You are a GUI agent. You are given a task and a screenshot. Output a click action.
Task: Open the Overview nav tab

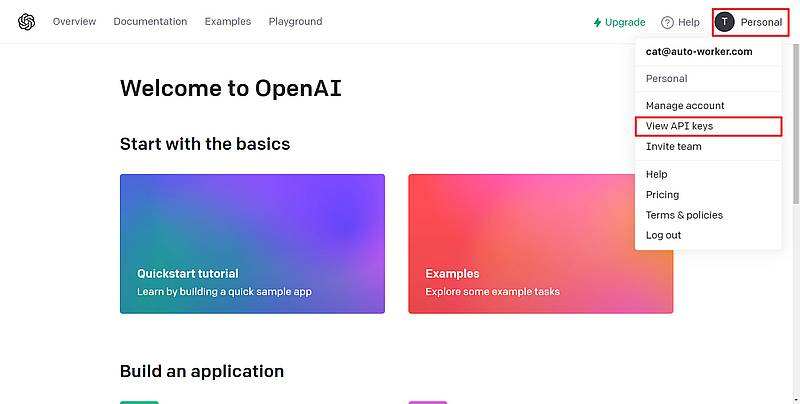point(74,22)
